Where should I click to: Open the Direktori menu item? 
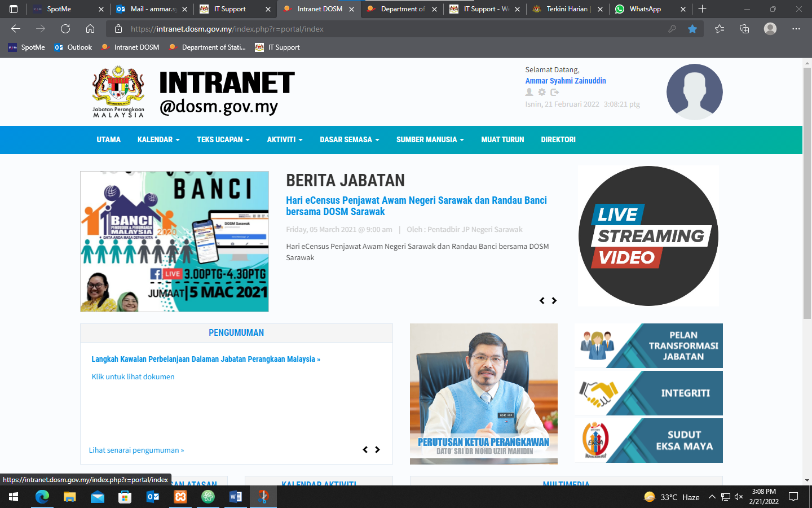point(558,140)
